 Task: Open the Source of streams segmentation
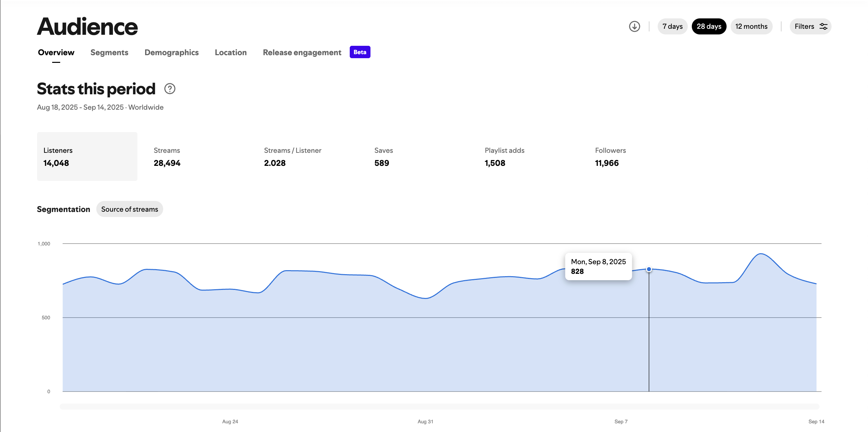pyautogui.click(x=129, y=209)
